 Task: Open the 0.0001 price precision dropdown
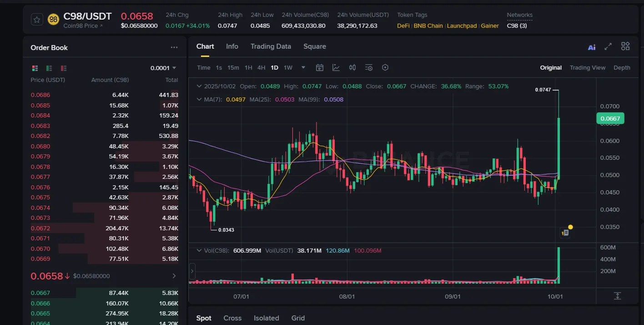[163, 68]
